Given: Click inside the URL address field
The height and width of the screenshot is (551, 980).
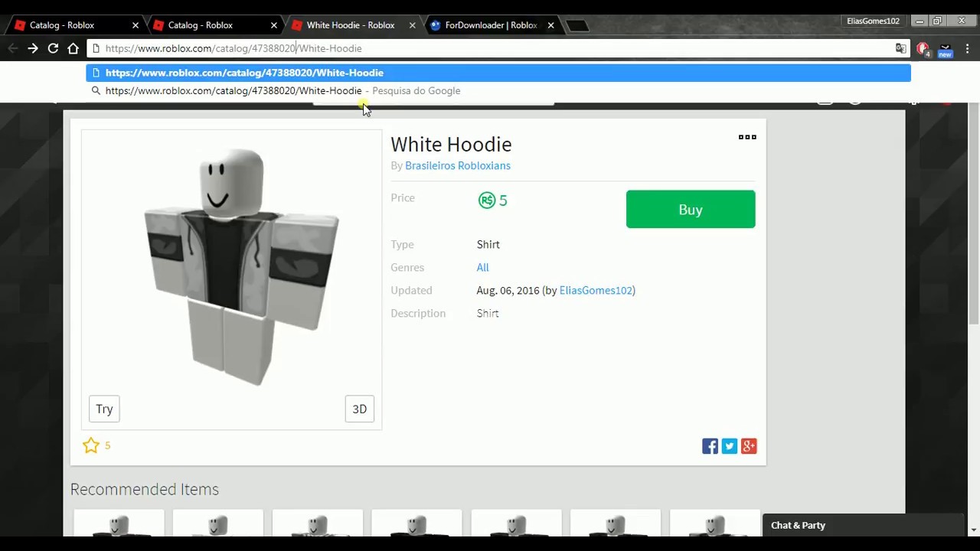Looking at the screenshot, I should (x=498, y=48).
